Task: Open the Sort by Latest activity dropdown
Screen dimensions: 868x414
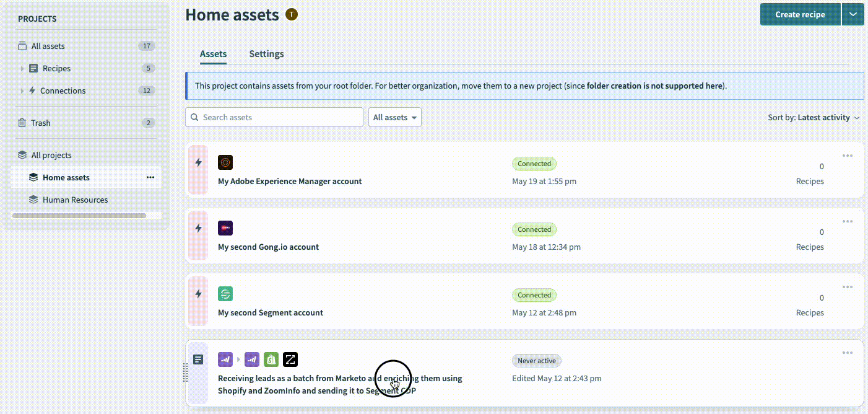Action: [814, 117]
